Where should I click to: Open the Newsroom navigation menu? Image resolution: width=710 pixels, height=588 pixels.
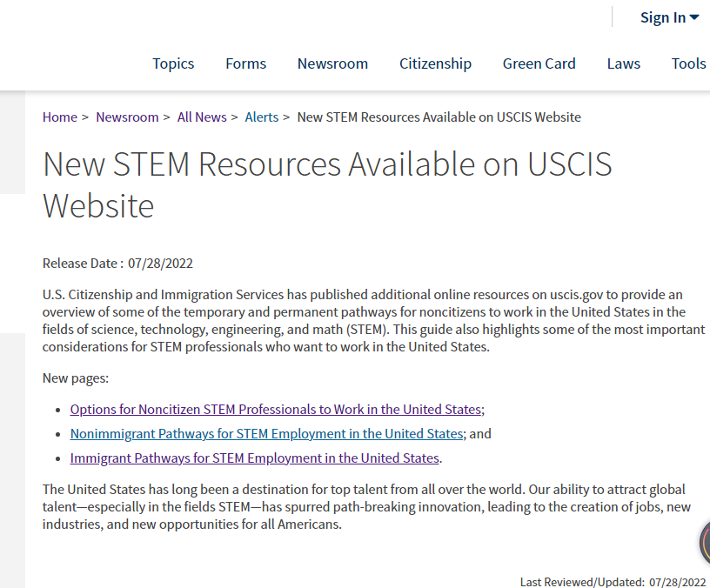(x=332, y=63)
